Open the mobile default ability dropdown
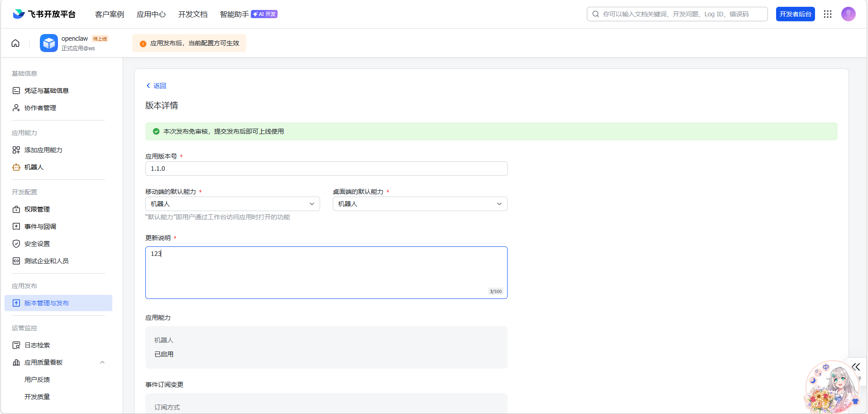868x414 pixels. pos(232,204)
